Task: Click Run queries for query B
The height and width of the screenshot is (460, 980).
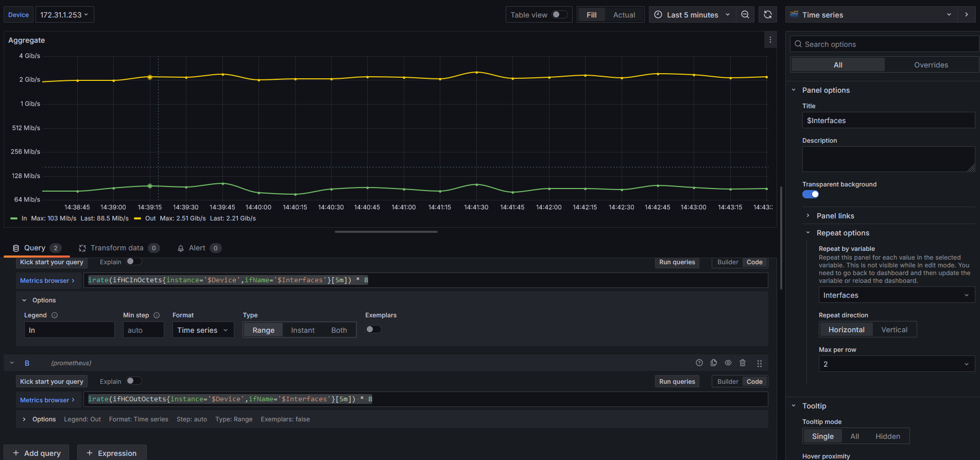Action: (677, 382)
